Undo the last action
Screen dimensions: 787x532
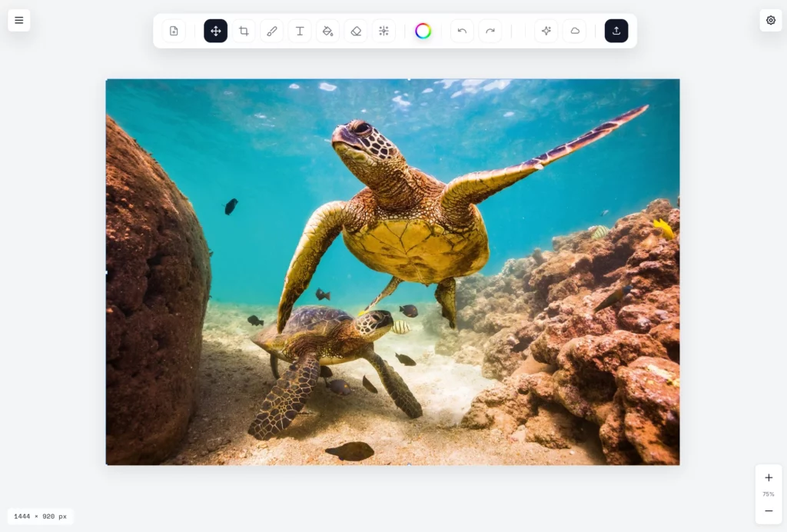(462, 31)
